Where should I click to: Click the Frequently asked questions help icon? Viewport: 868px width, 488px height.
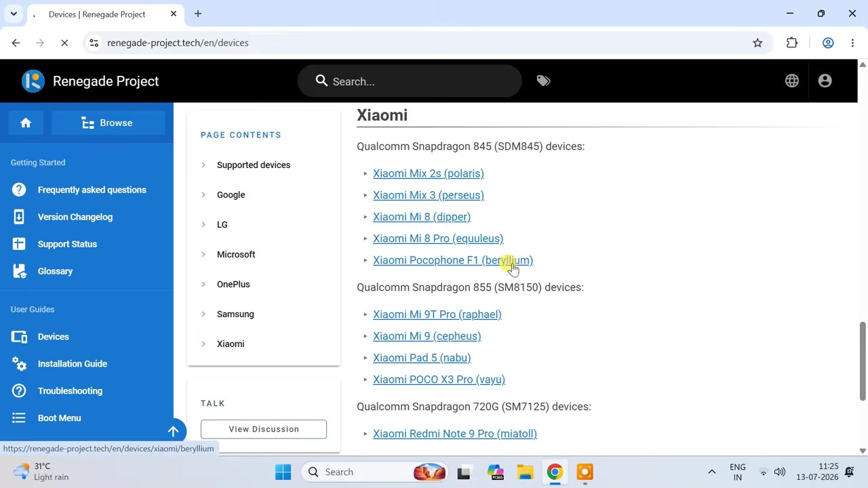[x=19, y=190]
